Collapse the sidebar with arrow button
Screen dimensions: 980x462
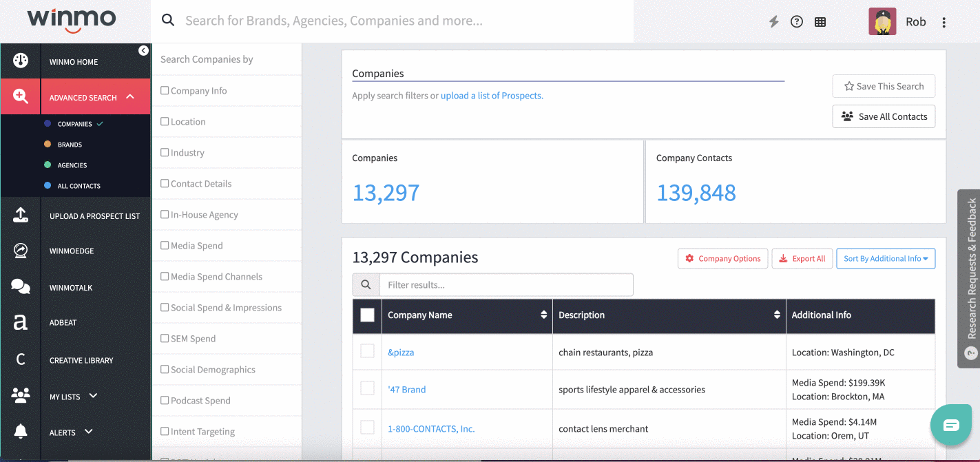[143, 50]
